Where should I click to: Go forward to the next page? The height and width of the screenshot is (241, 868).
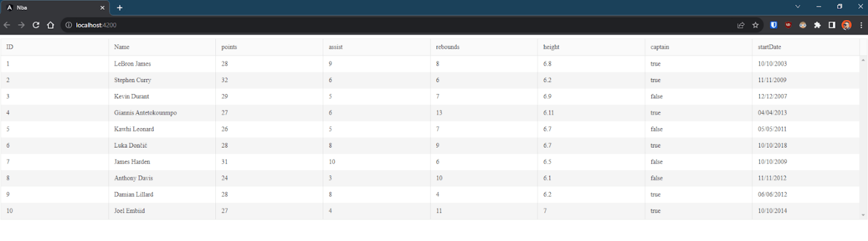21,25
